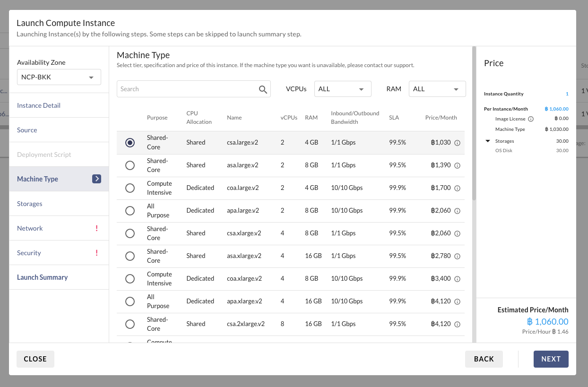588x387 pixels.
Task: Click Image License info icon
Action: pos(530,119)
